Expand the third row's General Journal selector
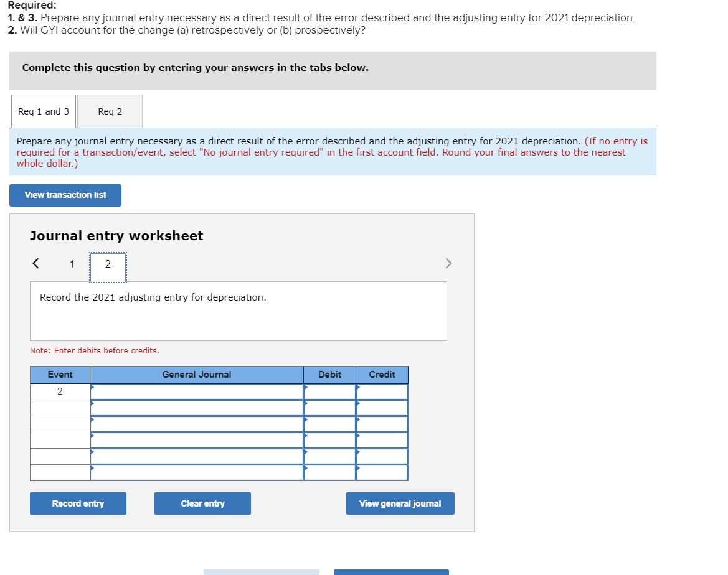Screen dimensions: 728x575 195,423
